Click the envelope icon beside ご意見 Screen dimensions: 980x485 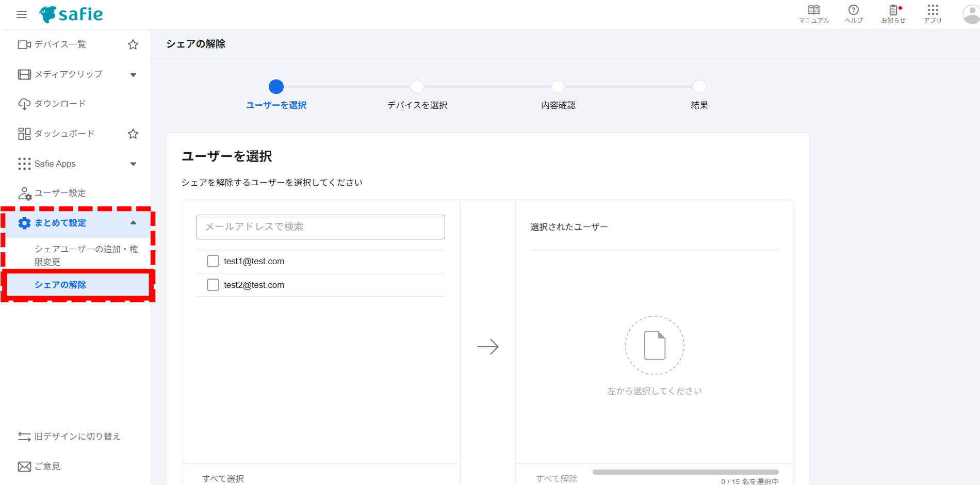tap(24, 467)
